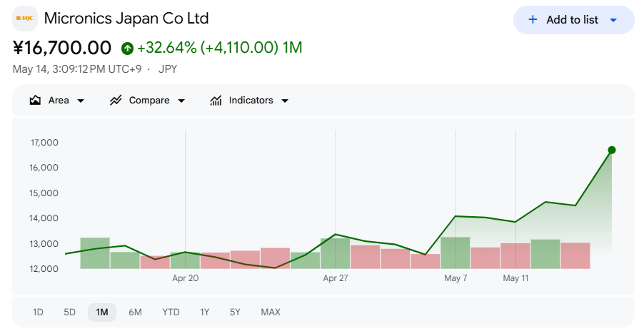
Task: Click the ¥16,700.00 price value
Action: 62,48
